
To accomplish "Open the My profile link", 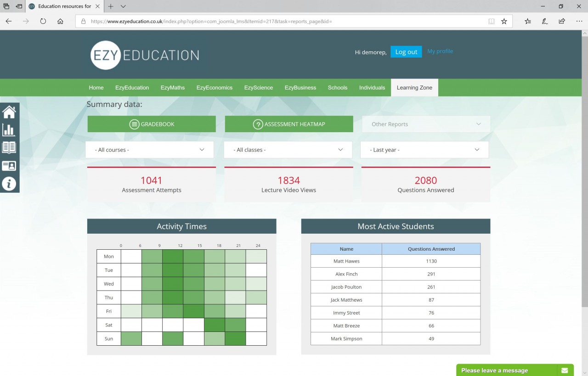I will coord(440,51).
